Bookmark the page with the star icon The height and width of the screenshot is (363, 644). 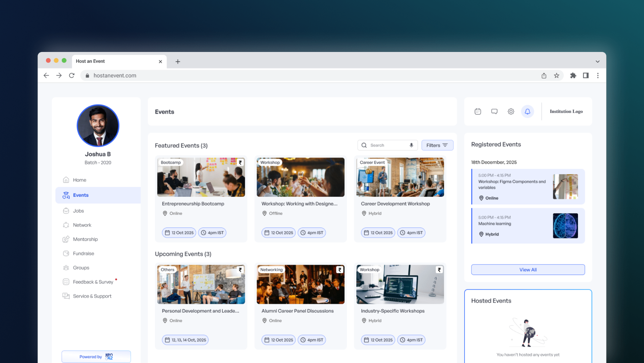tap(556, 76)
